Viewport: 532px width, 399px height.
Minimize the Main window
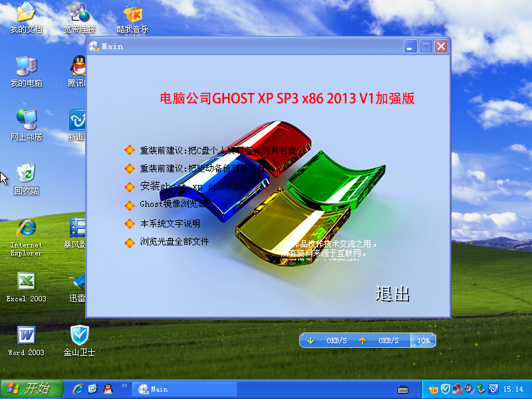410,46
